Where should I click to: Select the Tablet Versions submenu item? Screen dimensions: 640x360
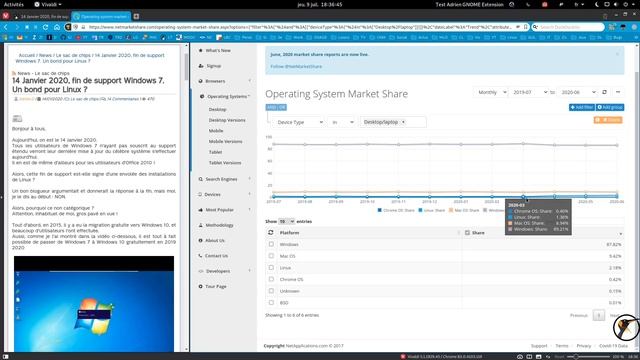tap(225, 162)
